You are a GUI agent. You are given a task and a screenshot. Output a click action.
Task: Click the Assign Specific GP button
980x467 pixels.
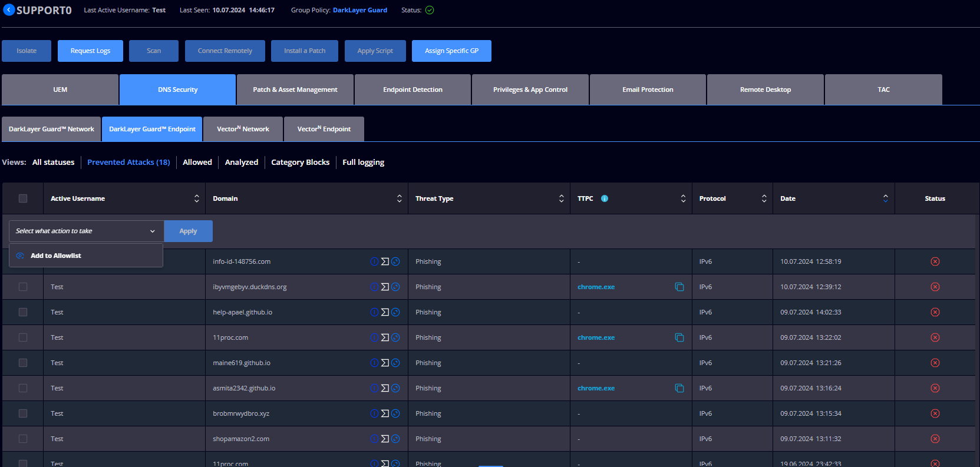451,51
